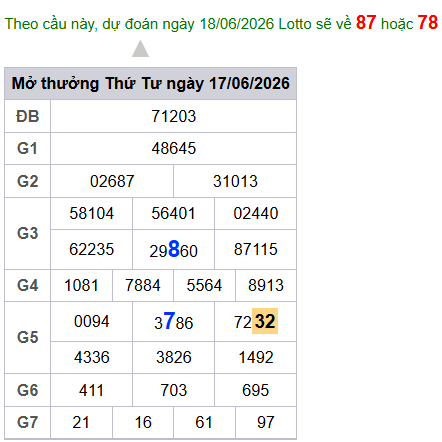Click the G4 number 7884
Image resolution: width=442 pixels, height=442 pixels.
[143, 285]
